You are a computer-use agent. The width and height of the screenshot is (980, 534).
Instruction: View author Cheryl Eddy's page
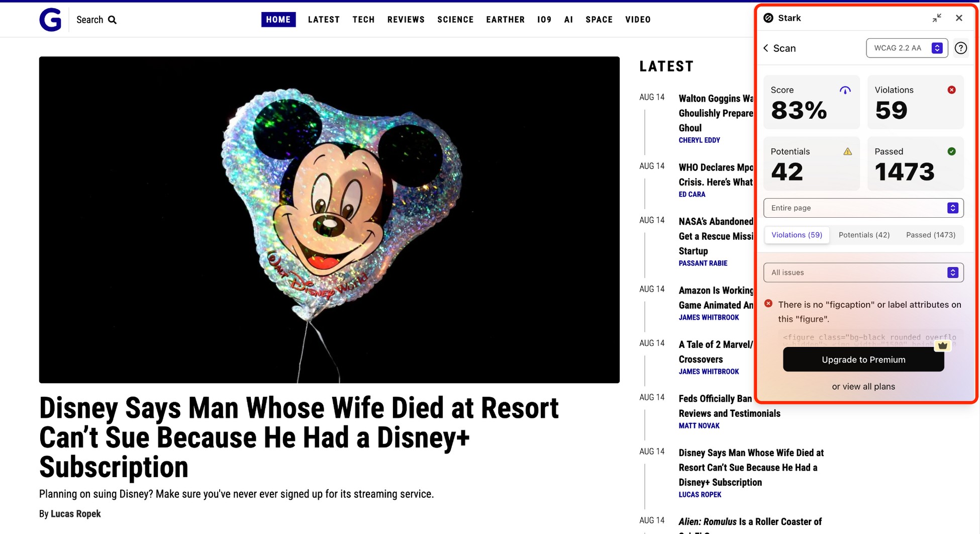(x=700, y=140)
